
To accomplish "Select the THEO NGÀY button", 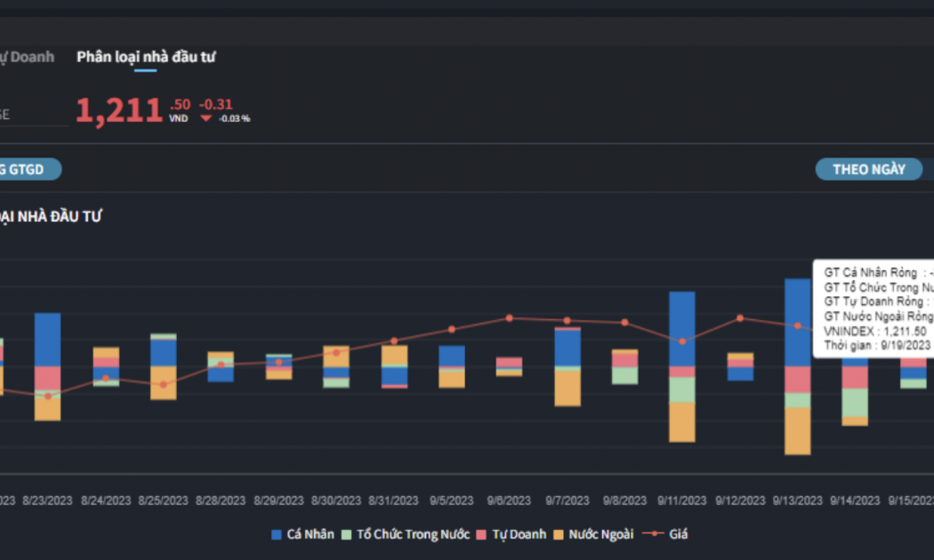I will [x=869, y=170].
